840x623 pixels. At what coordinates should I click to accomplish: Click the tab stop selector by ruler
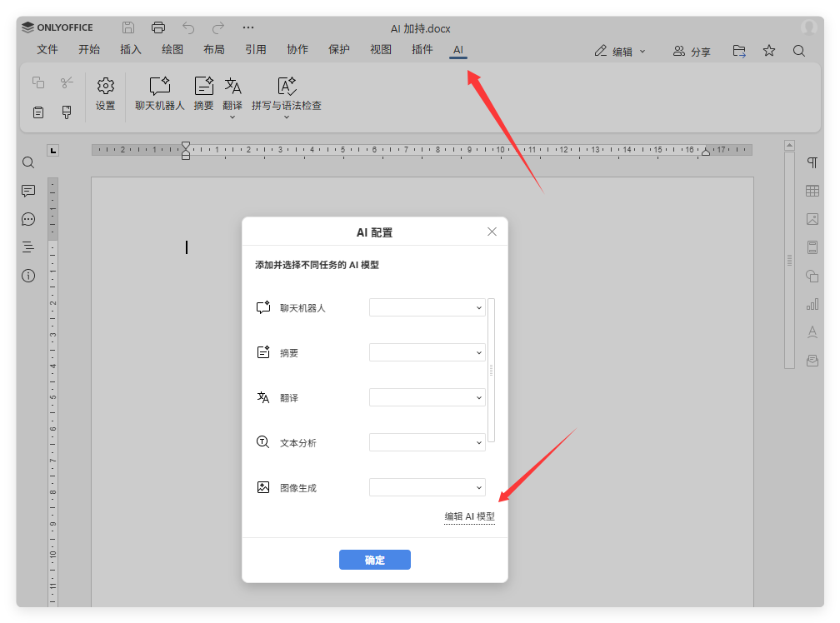53,151
